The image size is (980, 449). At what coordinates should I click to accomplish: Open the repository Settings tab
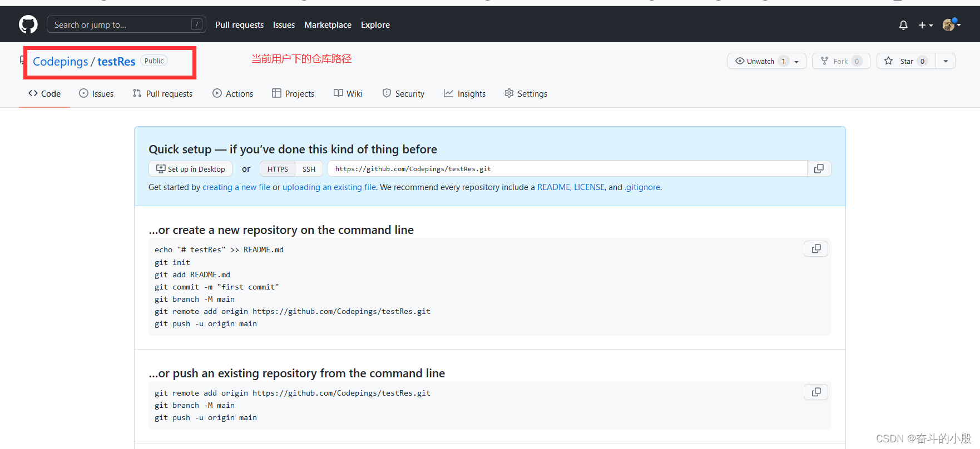[526, 94]
